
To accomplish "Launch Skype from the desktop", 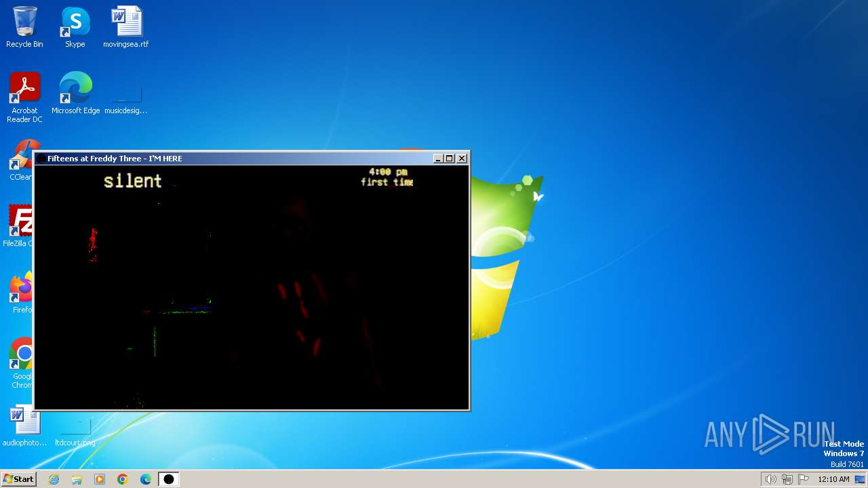I will coord(75,27).
